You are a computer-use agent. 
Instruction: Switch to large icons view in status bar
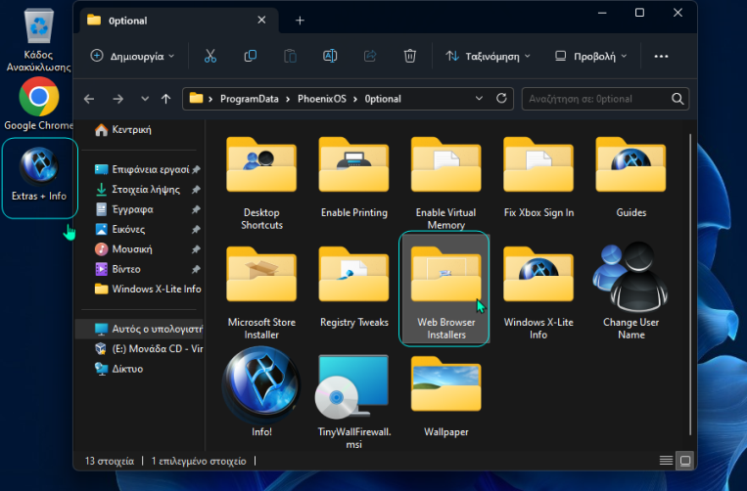click(685, 461)
